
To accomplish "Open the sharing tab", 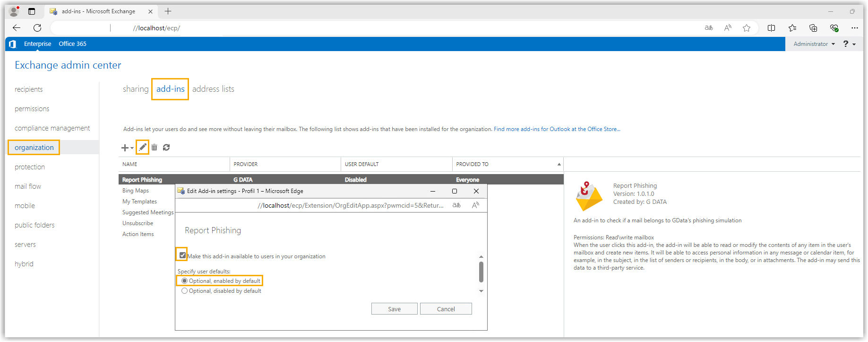I will coord(136,89).
